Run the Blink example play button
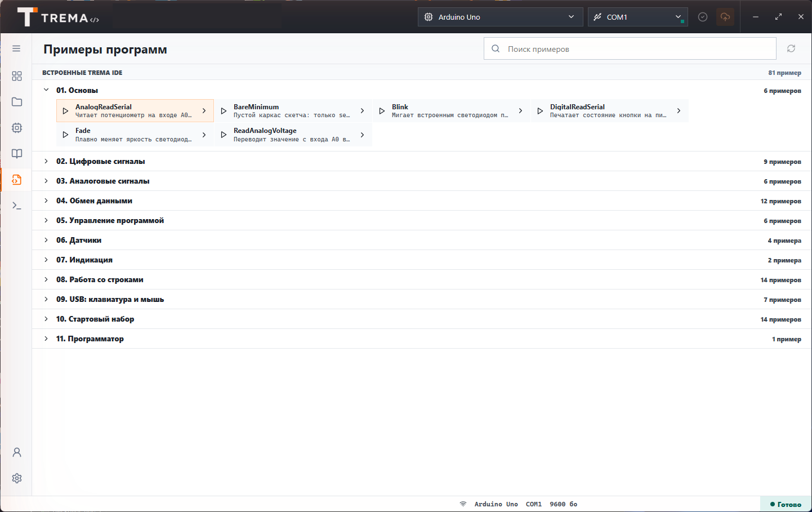The width and height of the screenshot is (812, 512). (382, 111)
